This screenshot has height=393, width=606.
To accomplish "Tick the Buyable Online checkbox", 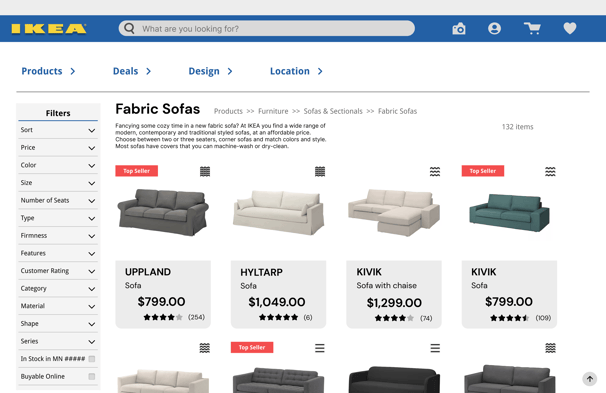I will pos(92,376).
